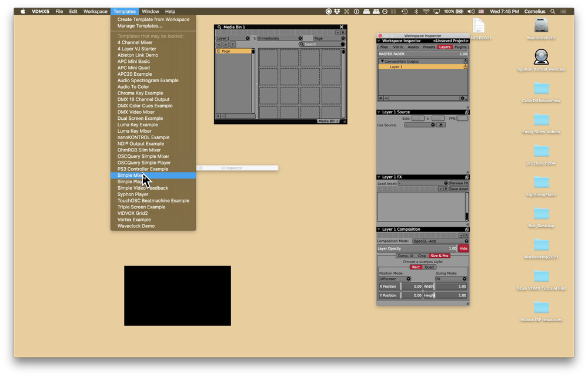Click the Bluetooth icon in menu bar
This screenshot has width=588, height=377.
[416, 11]
